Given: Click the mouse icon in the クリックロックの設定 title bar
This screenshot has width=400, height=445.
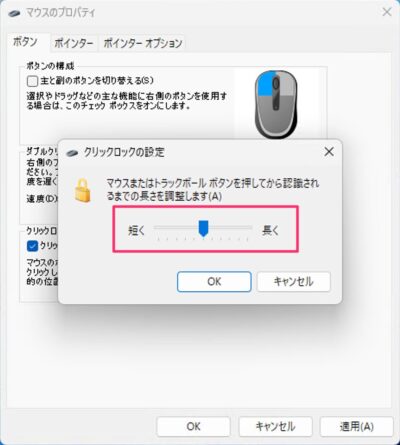Looking at the screenshot, I should point(72,153).
